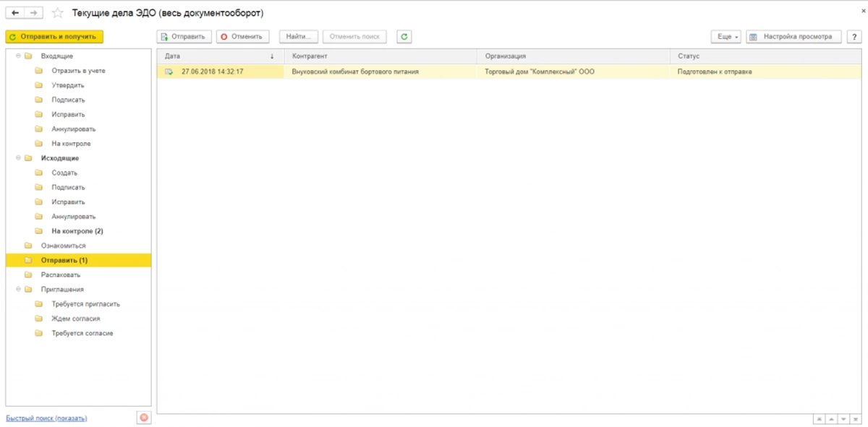Open the Еще dropdown menu
This screenshot has height=427, width=868.
726,36
